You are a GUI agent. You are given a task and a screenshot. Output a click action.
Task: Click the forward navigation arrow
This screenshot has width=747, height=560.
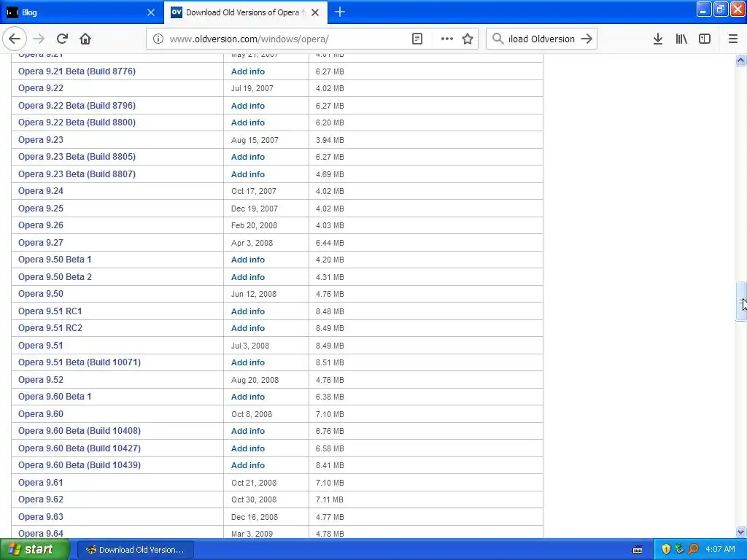pyautogui.click(x=39, y=39)
